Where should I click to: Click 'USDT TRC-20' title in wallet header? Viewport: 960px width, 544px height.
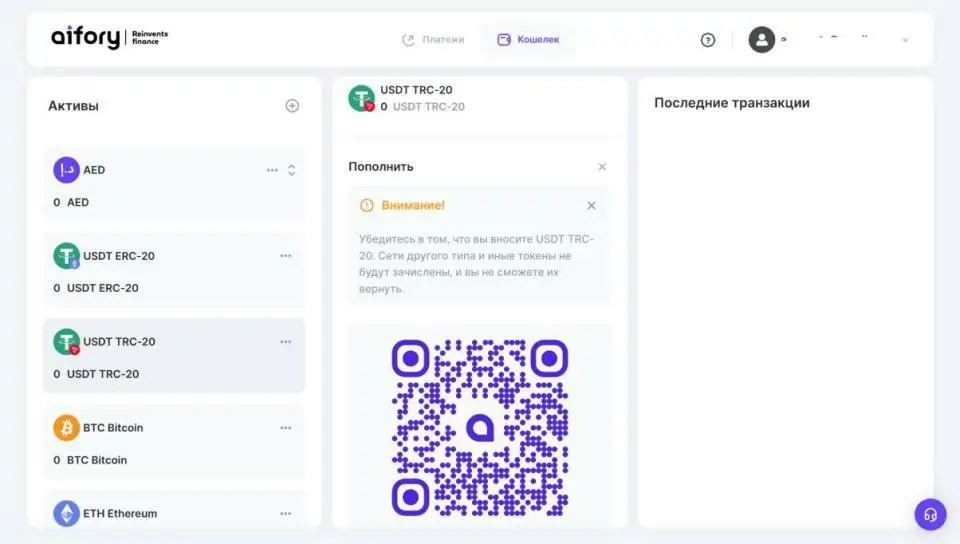pos(416,90)
